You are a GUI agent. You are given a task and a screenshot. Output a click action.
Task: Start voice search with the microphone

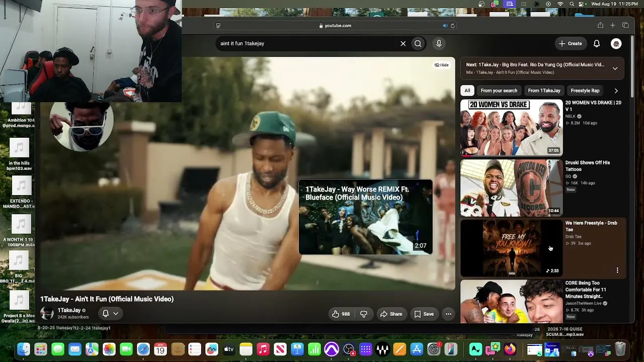(439, 44)
